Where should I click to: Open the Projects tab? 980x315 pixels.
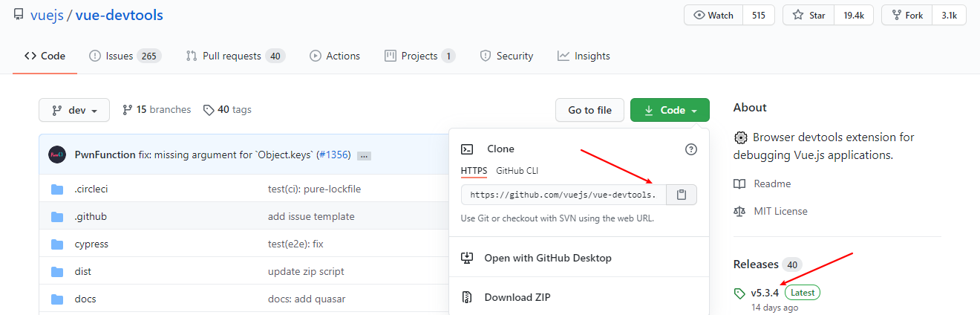(x=420, y=56)
